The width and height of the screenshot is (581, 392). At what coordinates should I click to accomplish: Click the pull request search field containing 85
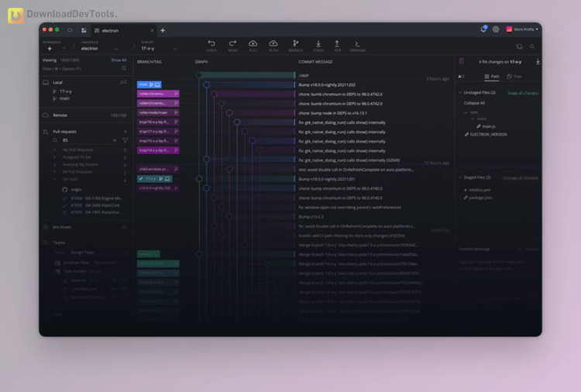coord(86,140)
